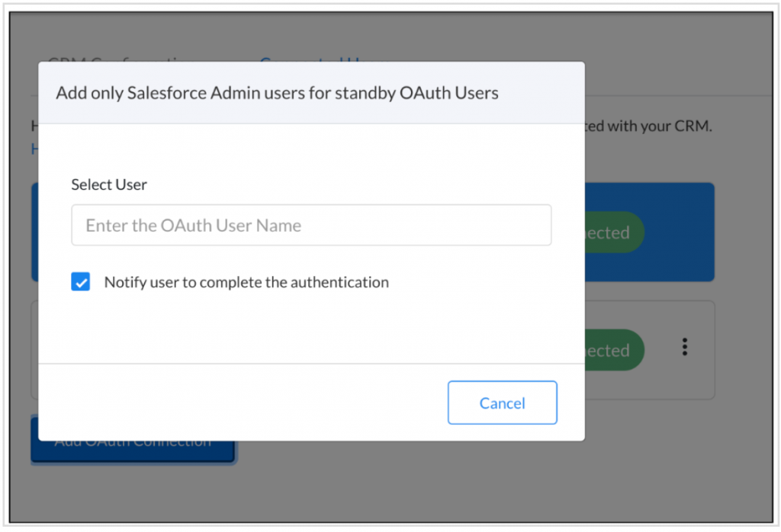
Task: Click the 'Notify user to complete the authentication' label
Action: coord(246,282)
